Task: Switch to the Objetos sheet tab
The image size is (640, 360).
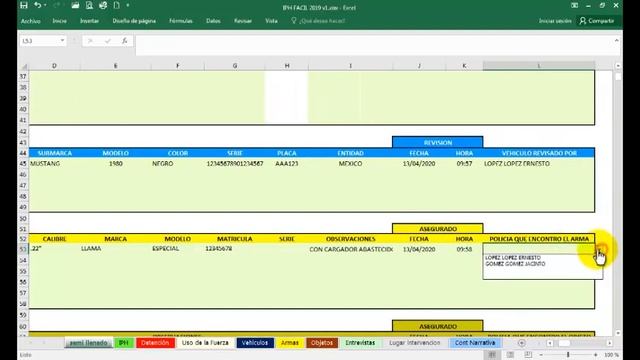Action: point(322,343)
